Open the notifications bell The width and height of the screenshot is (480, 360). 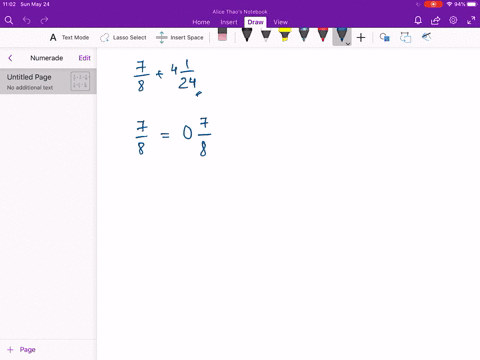pyautogui.click(x=418, y=21)
